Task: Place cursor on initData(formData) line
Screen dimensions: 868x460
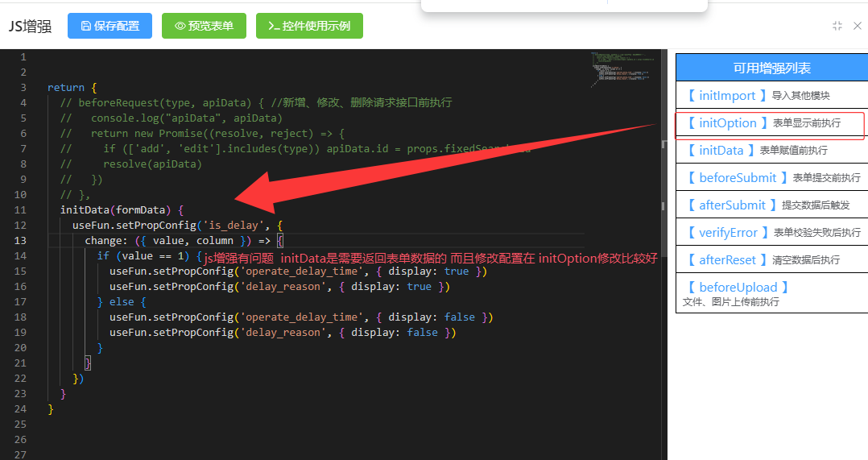Action: (122, 209)
